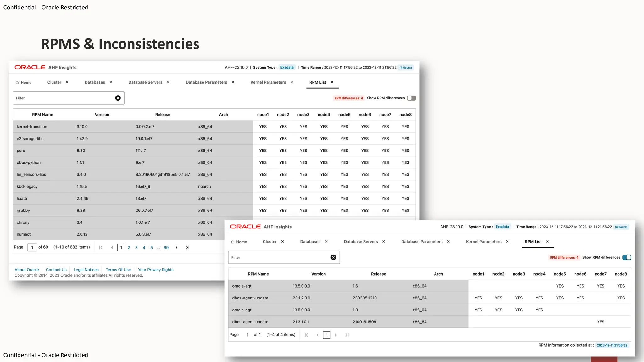The height and width of the screenshot is (362, 644).
Task: Open the Legal Notices link
Action: tap(86, 270)
